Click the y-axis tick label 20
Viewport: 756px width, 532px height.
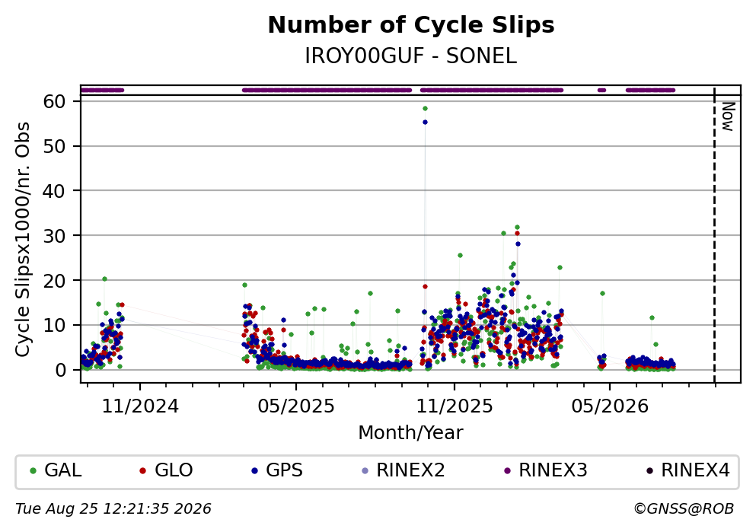click(x=55, y=281)
